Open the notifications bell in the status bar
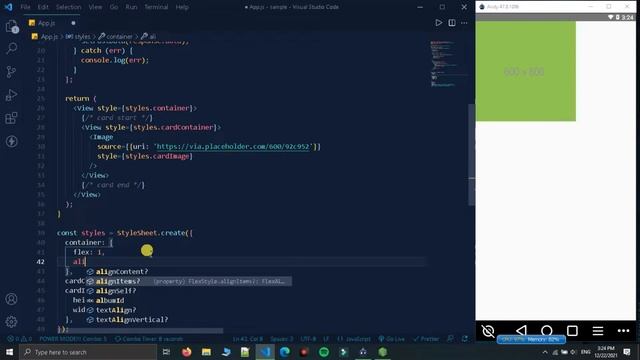 click(464, 339)
